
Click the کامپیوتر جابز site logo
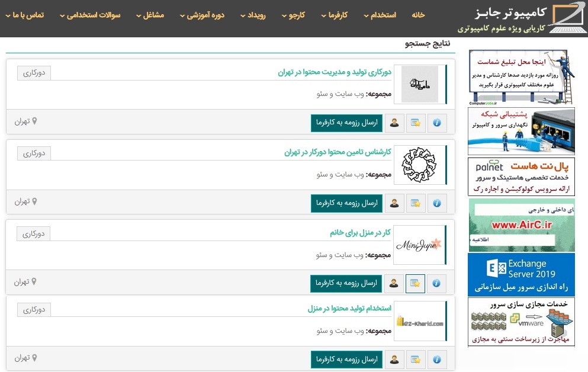click(521, 18)
